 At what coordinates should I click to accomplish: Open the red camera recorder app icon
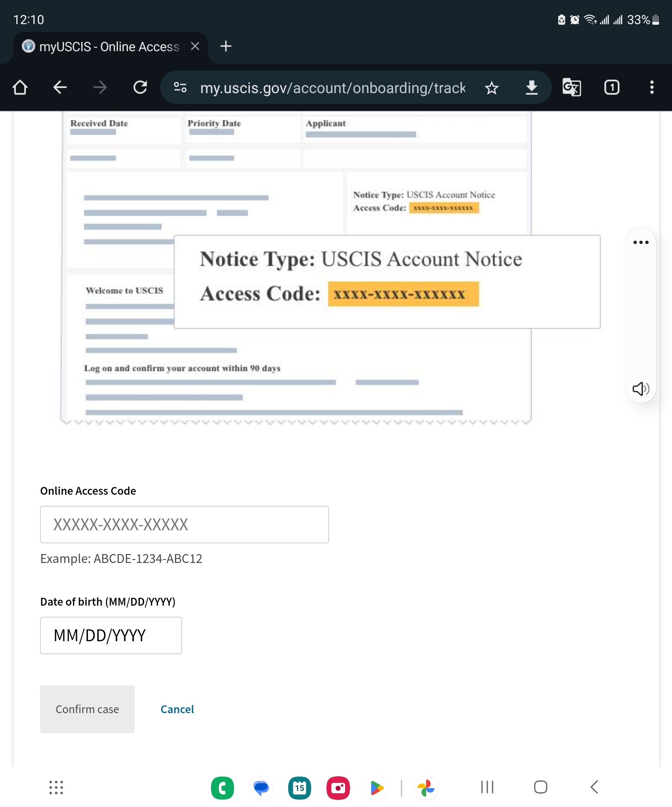coord(338,788)
